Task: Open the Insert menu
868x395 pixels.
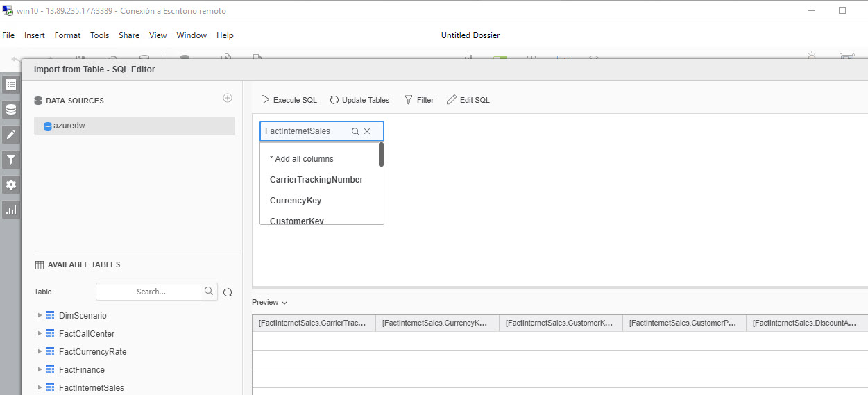Action: pyautogui.click(x=35, y=35)
